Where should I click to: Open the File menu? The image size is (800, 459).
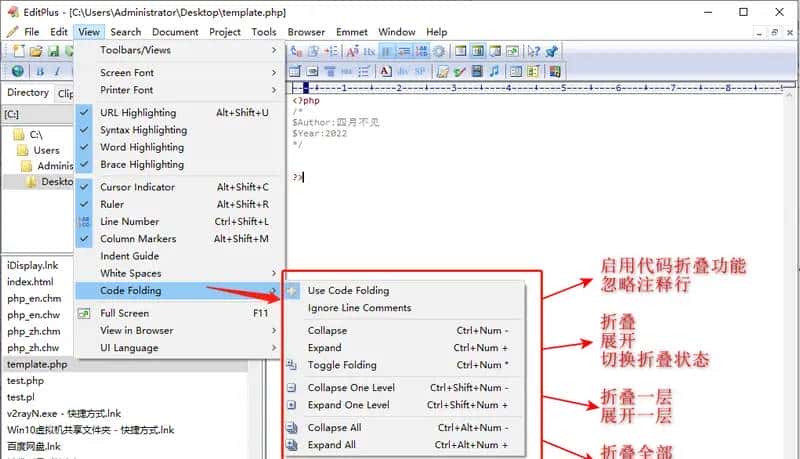32,32
